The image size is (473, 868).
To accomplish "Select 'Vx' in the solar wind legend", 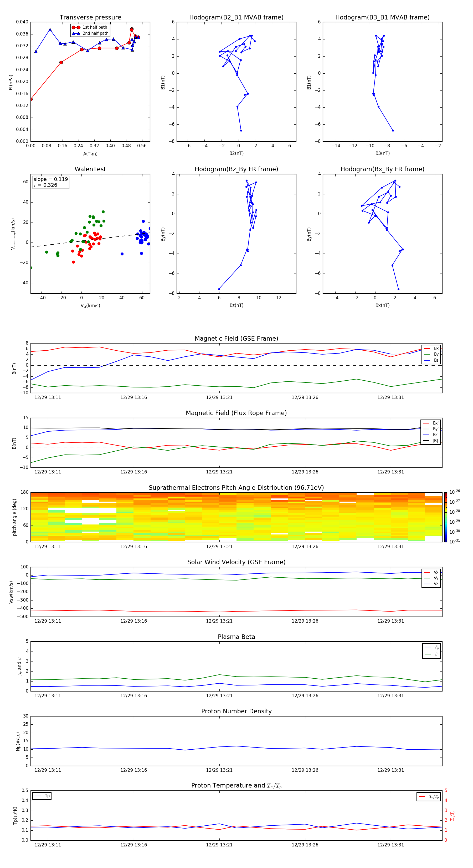I will [x=431, y=572].
